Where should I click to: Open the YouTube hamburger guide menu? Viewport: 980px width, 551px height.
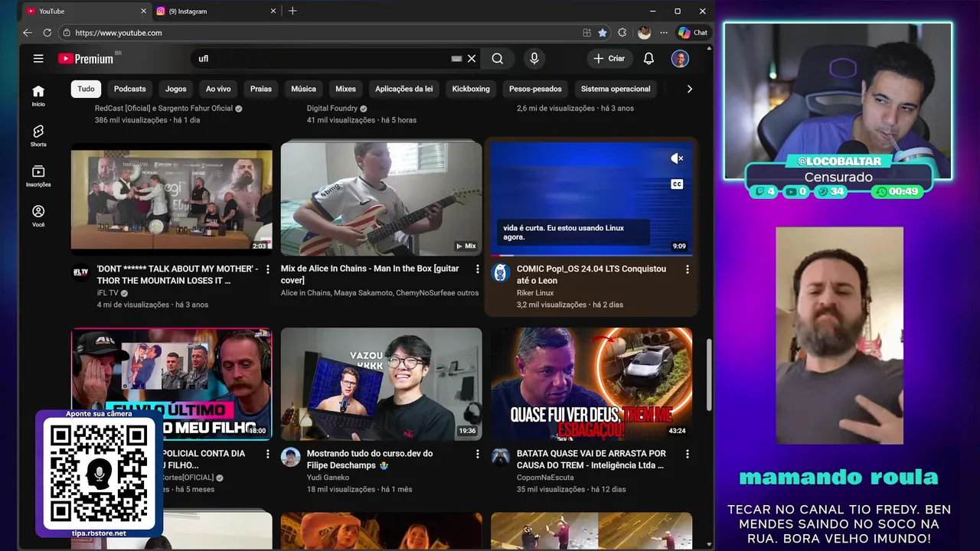(x=38, y=58)
